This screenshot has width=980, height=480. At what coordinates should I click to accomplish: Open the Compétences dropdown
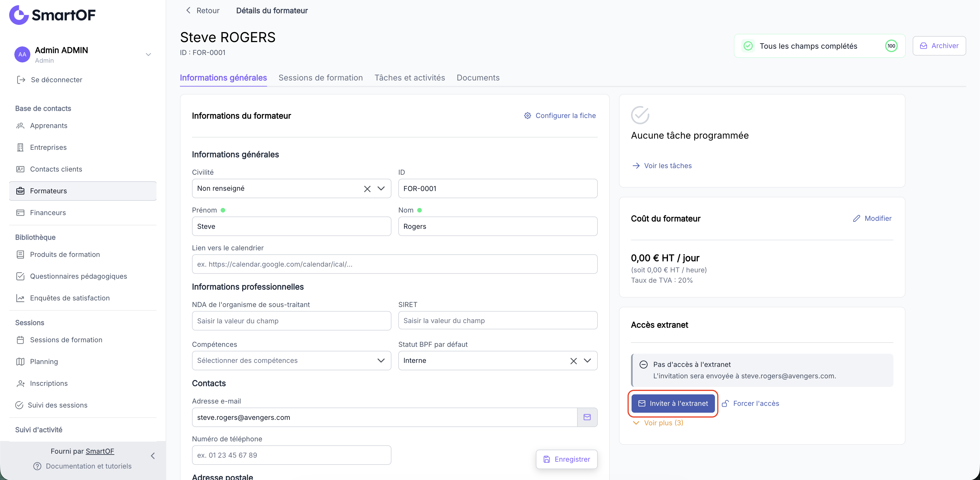click(x=291, y=361)
